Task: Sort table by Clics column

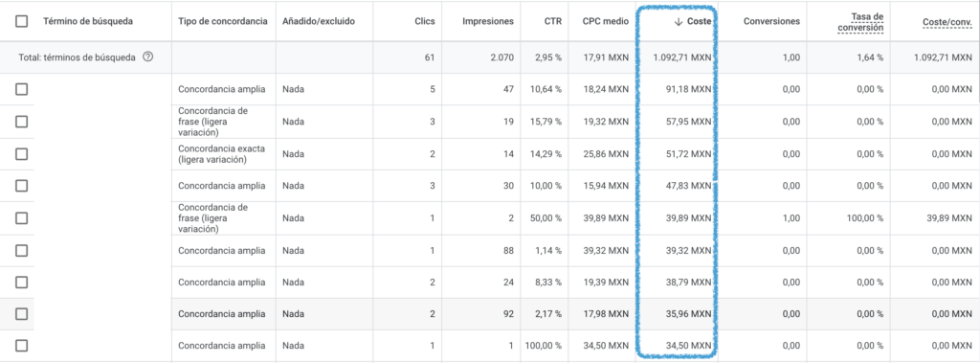Action: [x=425, y=21]
